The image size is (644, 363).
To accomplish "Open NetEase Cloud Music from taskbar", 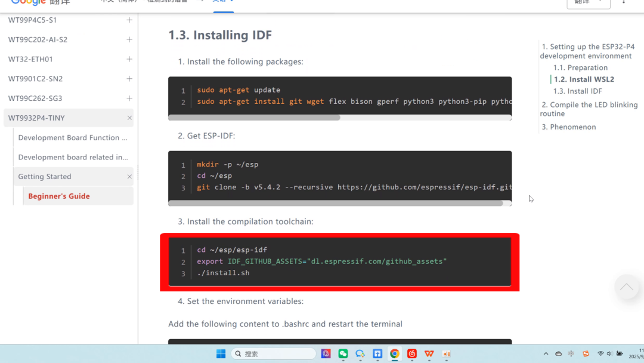I will point(412,354).
